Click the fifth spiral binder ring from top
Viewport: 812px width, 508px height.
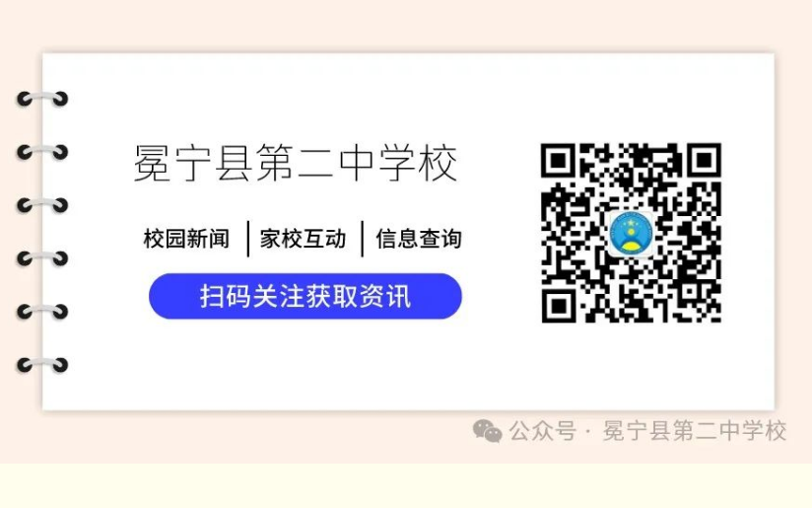(42, 312)
